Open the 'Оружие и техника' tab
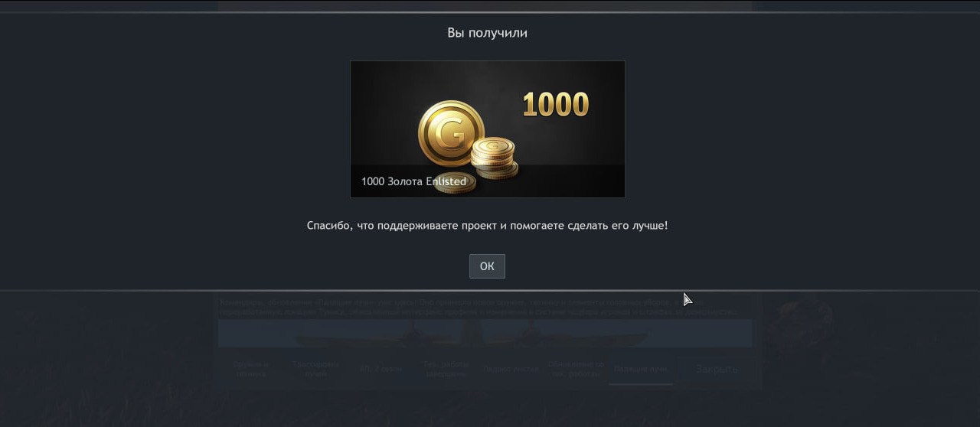 click(251, 369)
